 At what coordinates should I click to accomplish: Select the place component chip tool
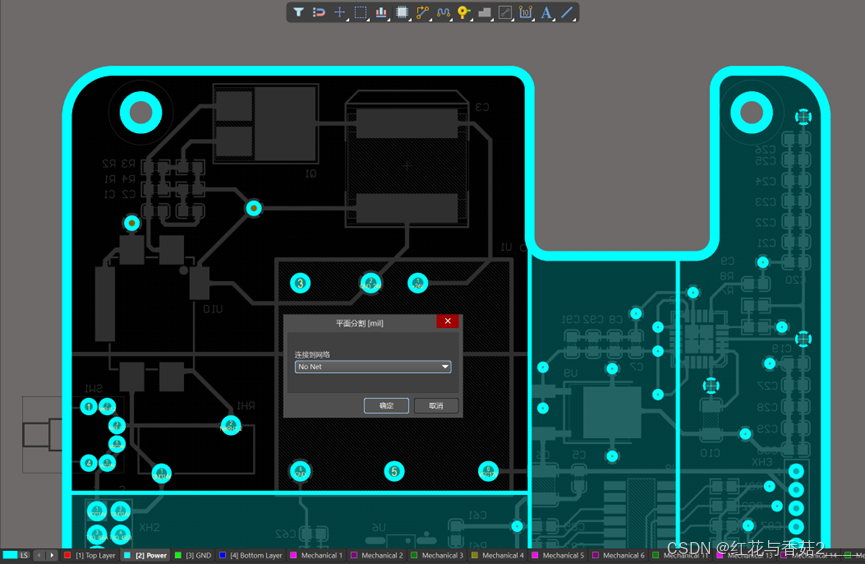click(x=402, y=12)
